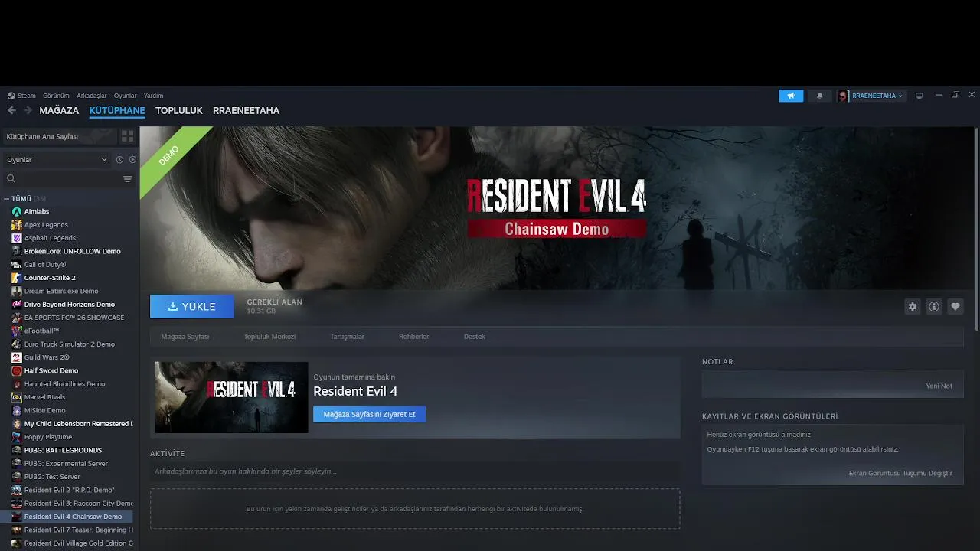Click the main page vertical scrollbar
The width and height of the screenshot is (980, 551).
coord(976,230)
